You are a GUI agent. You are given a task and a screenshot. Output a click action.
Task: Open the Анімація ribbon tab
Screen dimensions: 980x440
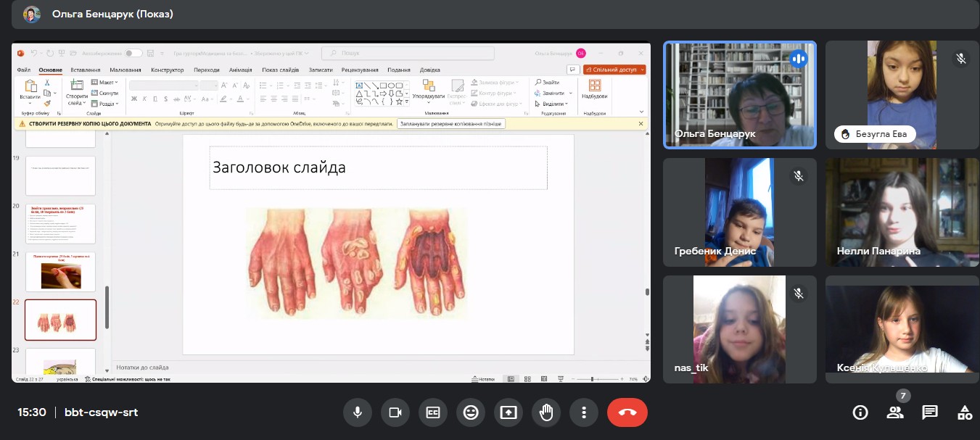tap(240, 70)
